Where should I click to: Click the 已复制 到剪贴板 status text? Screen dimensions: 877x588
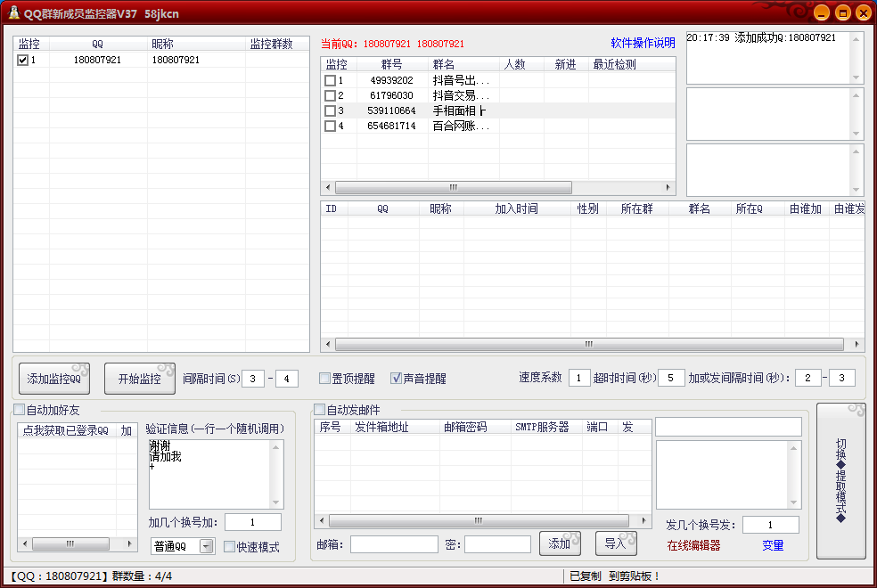pyautogui.click(x=615, y=576)
